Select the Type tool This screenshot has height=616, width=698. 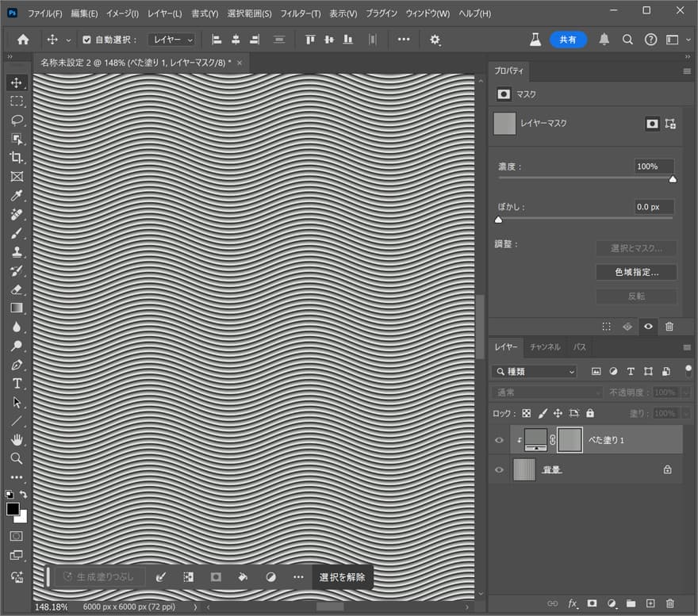pos(17,383)
